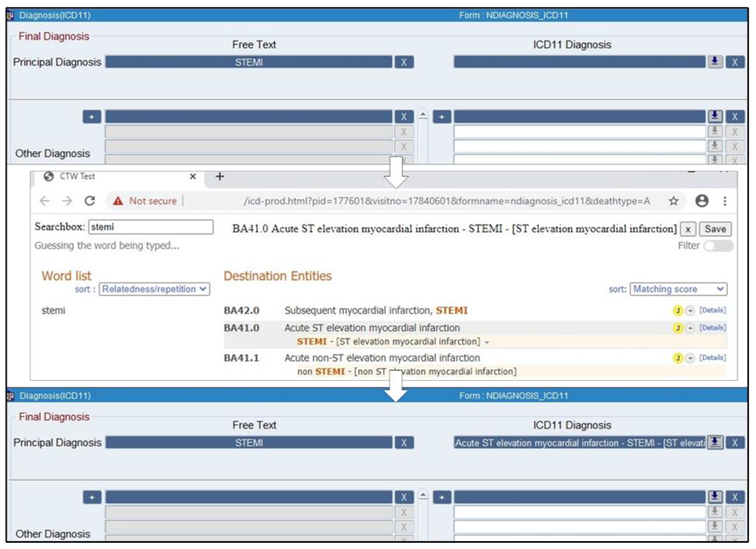Click the browser reload icon
This screenshot has height=549, width=756.
tap(90, 201)
